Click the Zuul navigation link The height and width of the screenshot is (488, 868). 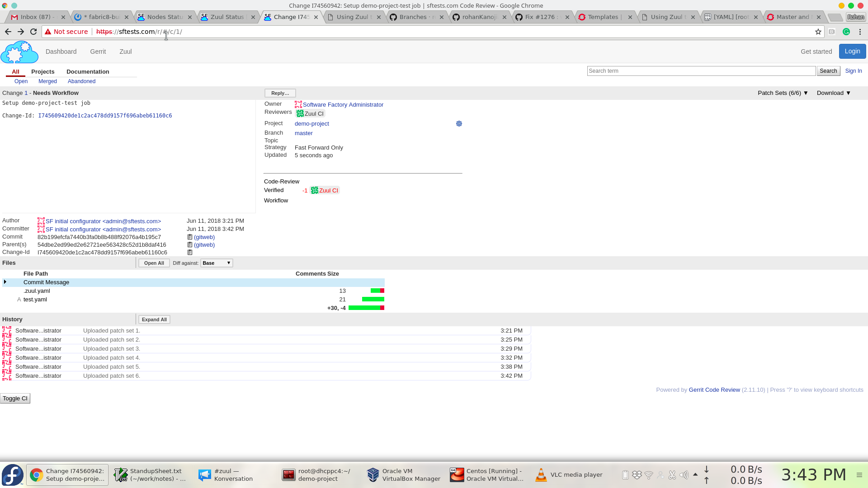click(x=125, y=52)
